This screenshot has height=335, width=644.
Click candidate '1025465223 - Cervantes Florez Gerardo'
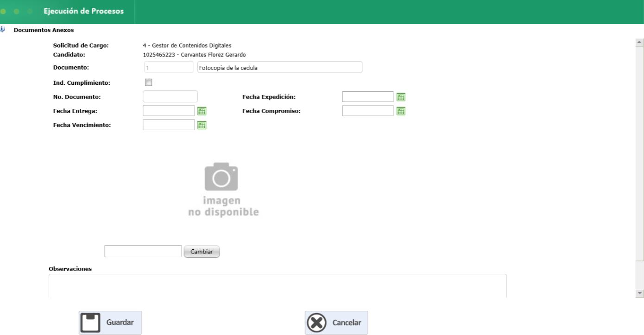194,55
